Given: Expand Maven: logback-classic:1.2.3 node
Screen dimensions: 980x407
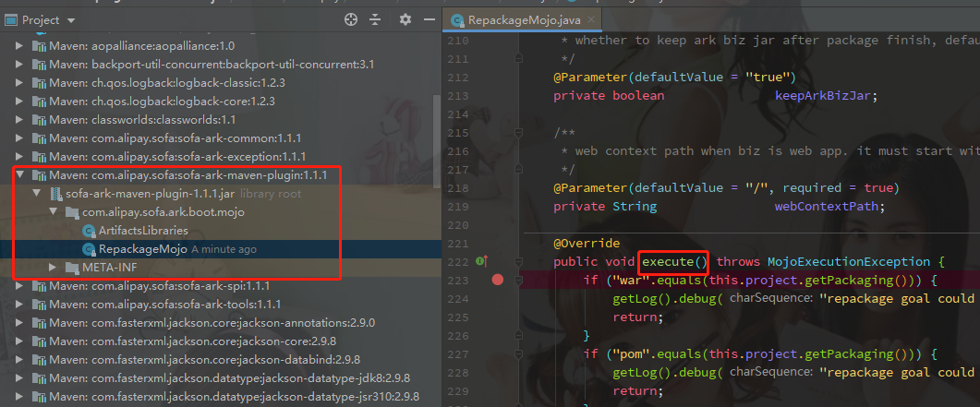Looking at the screenshot, I should point(19,82).
